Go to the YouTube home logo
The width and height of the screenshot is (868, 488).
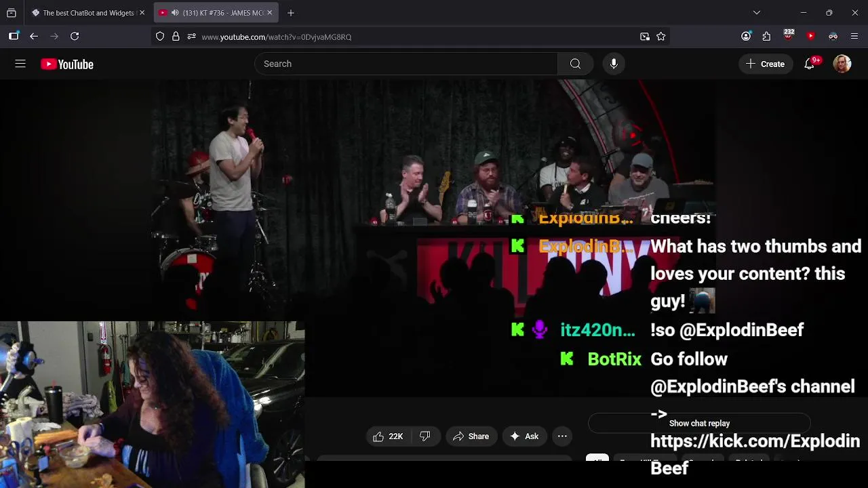click(66, 64)
